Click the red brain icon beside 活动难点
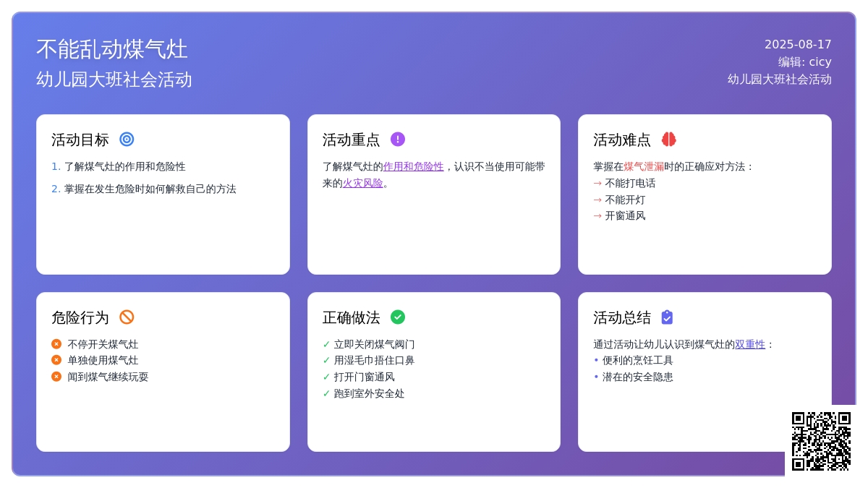This screenshot has height=488, width=868. 669,140
